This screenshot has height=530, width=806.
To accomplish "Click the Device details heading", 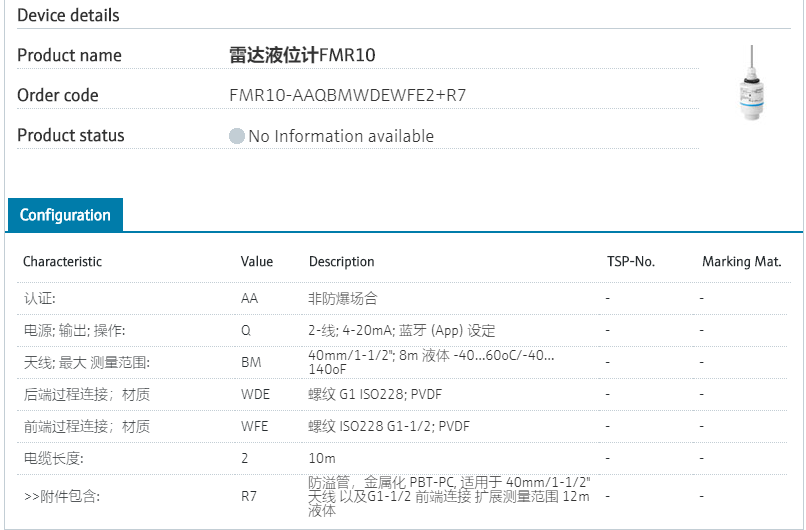I will pyautogui.click(x=68, y=15).
